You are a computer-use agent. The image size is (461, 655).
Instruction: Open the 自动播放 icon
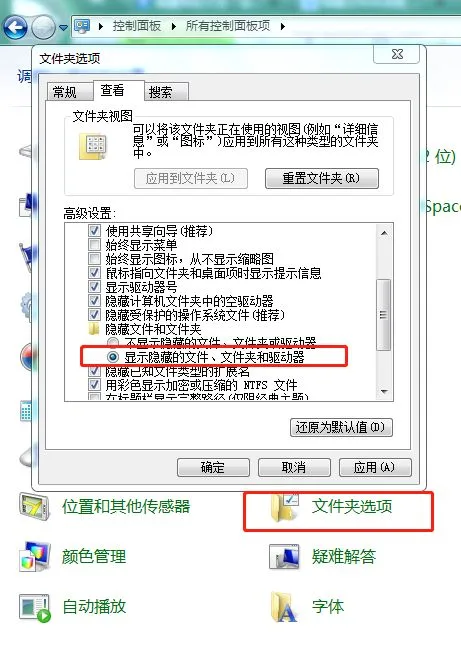[x=35, y=608]
